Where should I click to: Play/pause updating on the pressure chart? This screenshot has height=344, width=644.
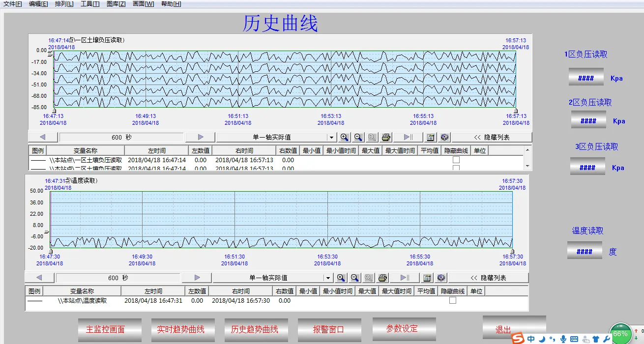408,137
